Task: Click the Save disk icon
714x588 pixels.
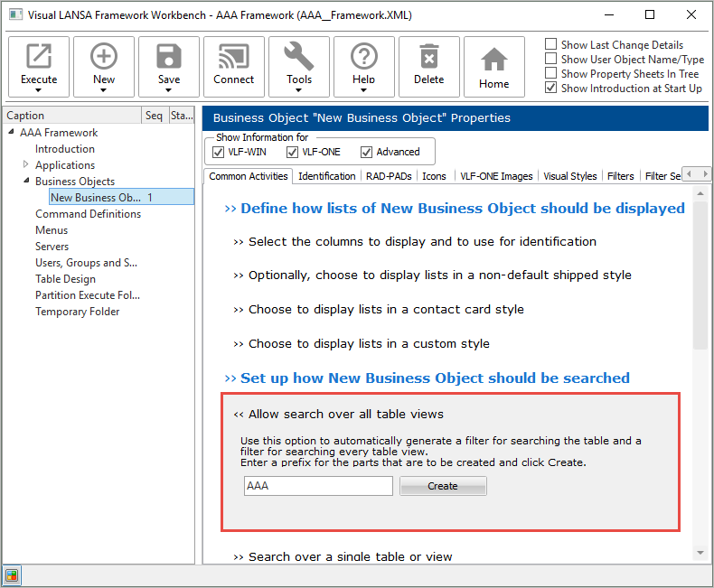Action: [x=169, y=57]
